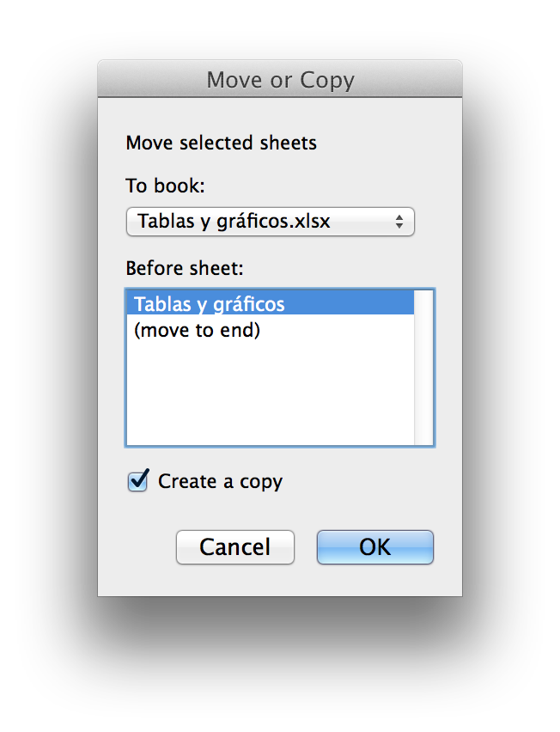Open the To book dropdown arrows
This screenshot has width=560, height=732.
(x=399, y=222)
